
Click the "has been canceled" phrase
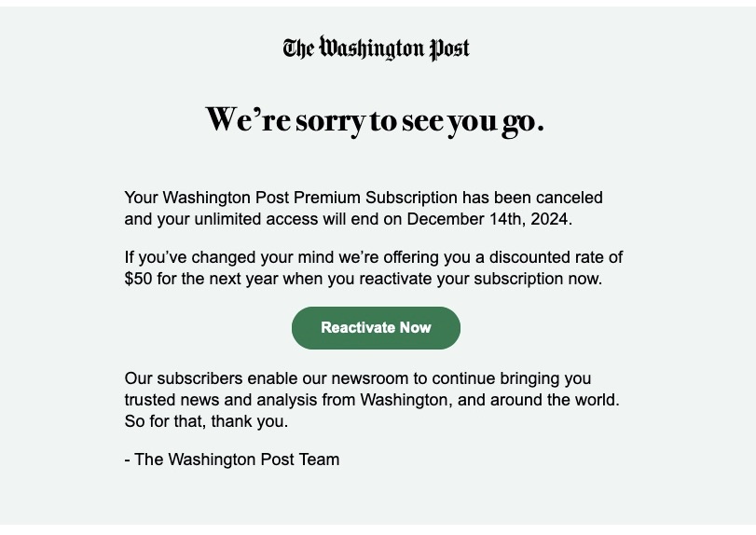pos(532,198)
